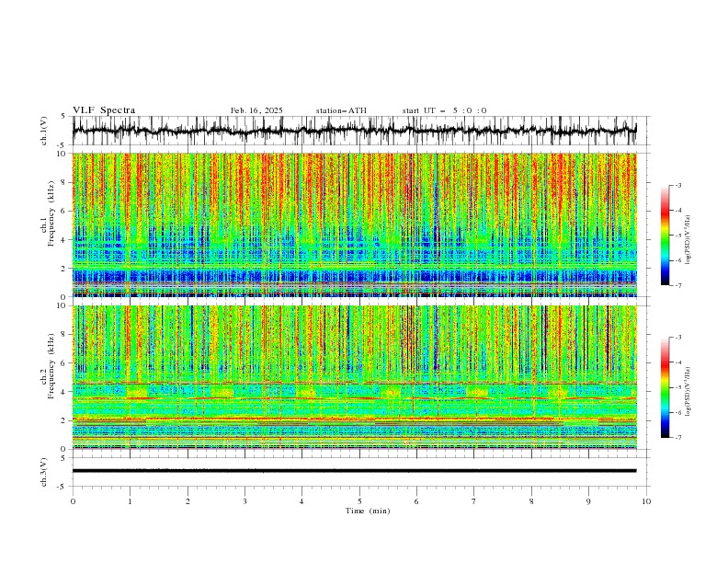Click the ch.1 voltage waveform trace
The height and width of the screenshot is (563, 728).
[354, 131]
